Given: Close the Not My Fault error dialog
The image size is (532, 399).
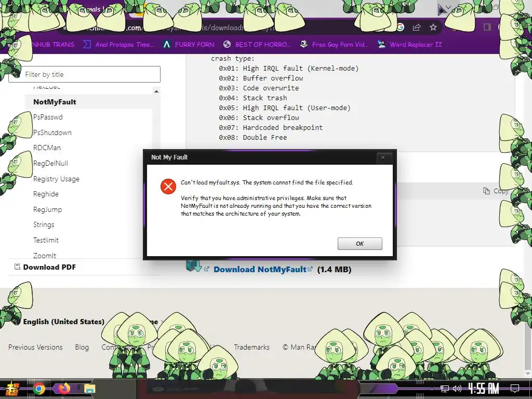Looking at the screenshot, I should pos(383,158).
